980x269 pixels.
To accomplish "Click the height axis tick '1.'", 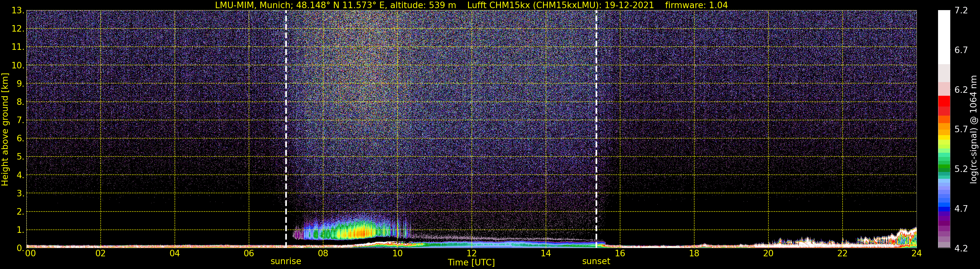I will pos(20,230).
